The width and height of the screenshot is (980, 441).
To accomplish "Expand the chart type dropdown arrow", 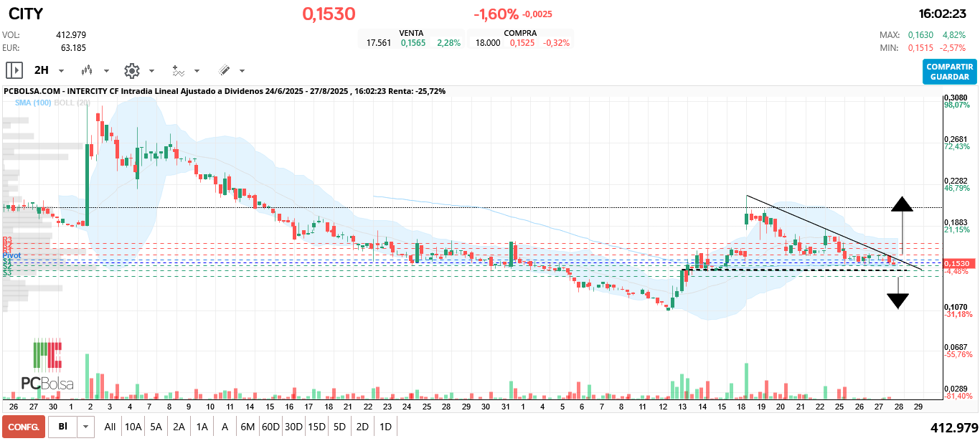I will (x=107, y=71).
